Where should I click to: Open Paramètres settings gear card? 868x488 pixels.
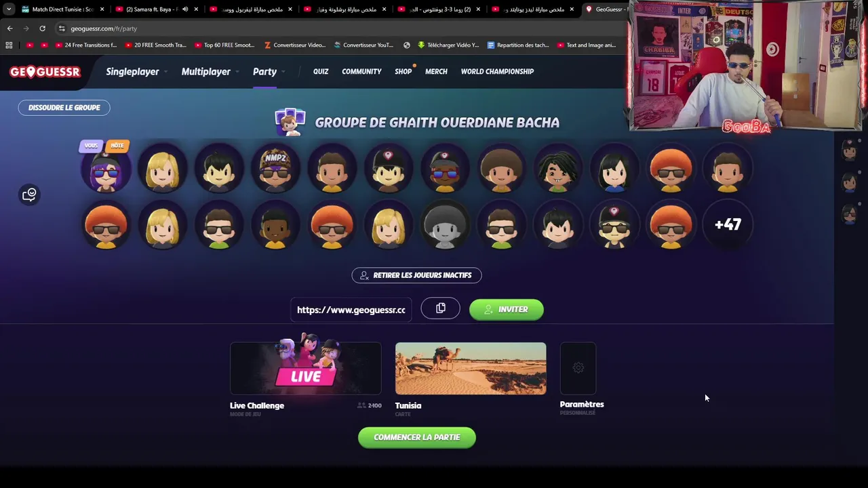click(x=578, y=368)
